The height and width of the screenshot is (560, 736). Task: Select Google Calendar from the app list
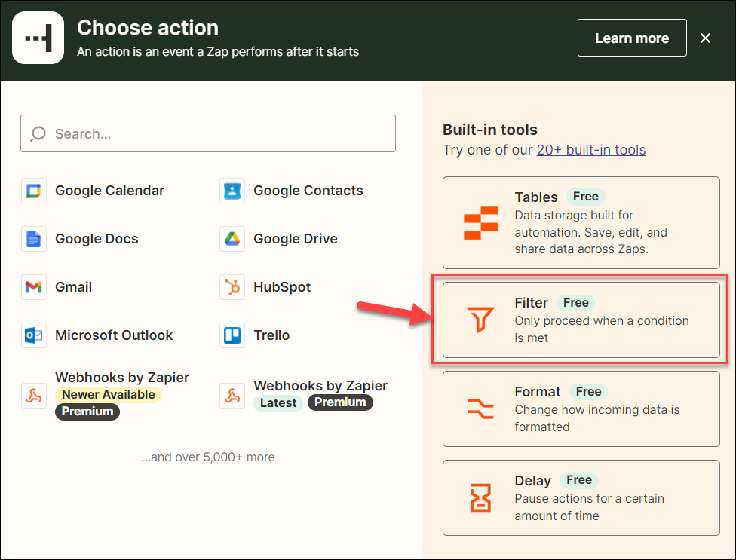tap(109, 191)
